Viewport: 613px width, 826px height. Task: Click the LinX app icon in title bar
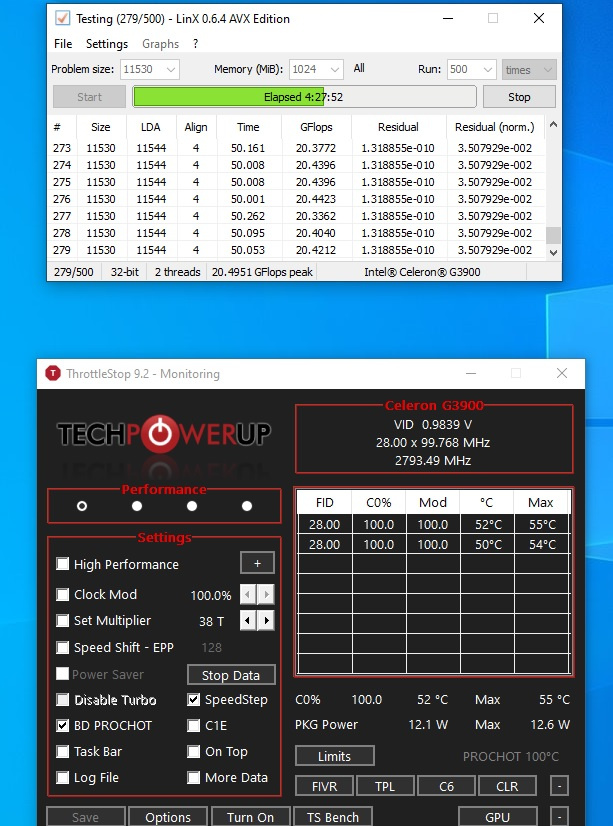tap(62, 18)
